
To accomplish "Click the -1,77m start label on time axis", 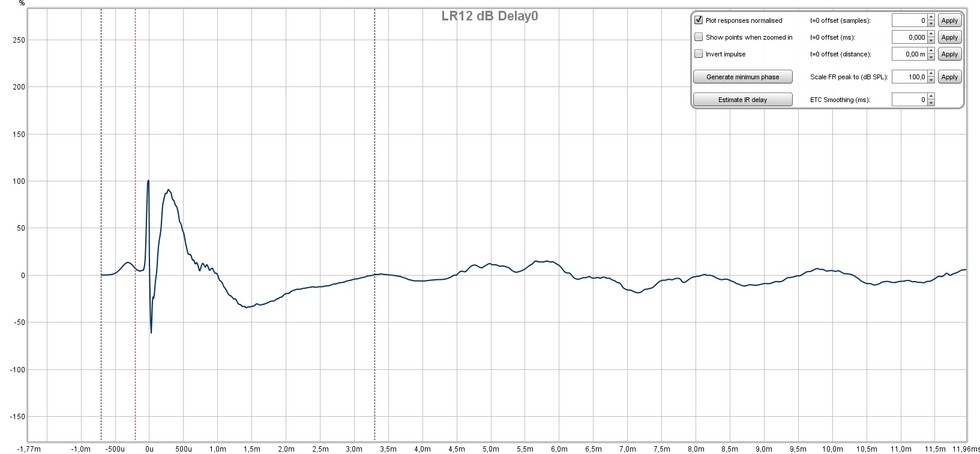I will coord(29,449).
